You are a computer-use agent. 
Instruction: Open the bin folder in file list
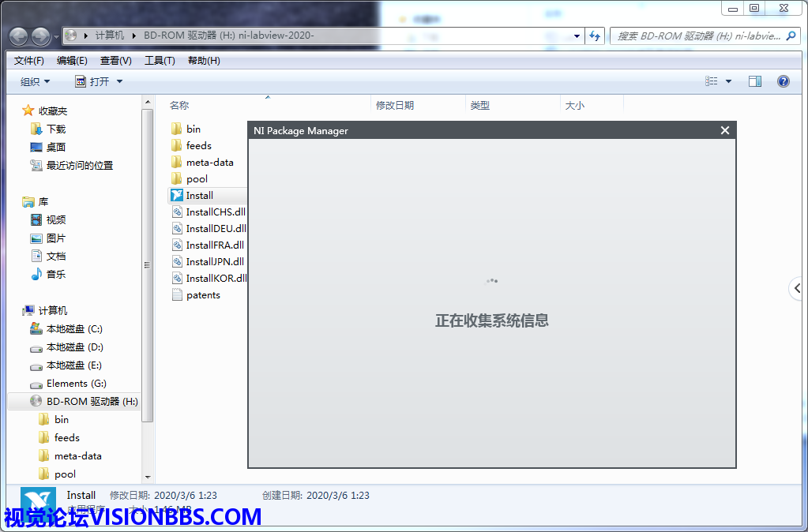pos(193,129)
